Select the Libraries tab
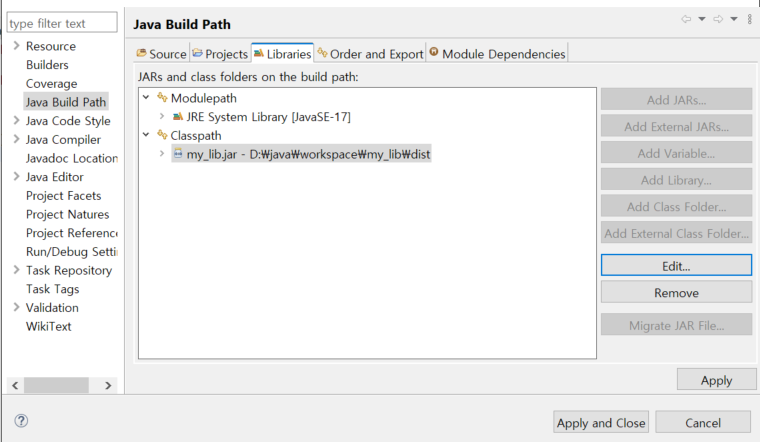 [x=282, y=53]
